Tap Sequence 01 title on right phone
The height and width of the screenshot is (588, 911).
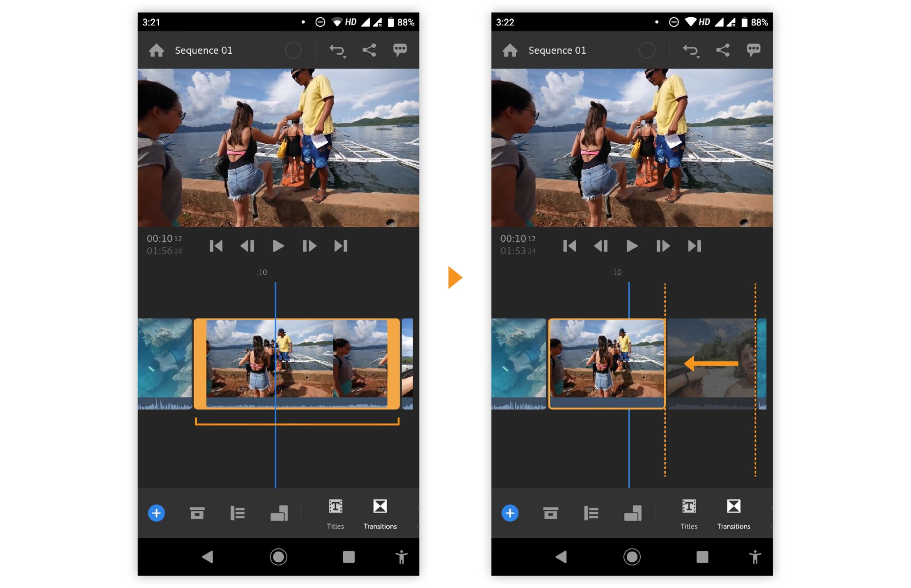(x=557, y=50)
